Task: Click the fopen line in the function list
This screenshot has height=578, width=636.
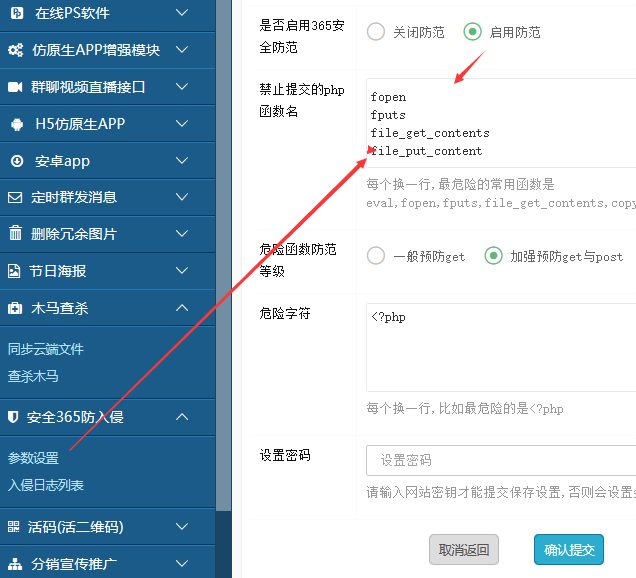Action: point(388,97)
